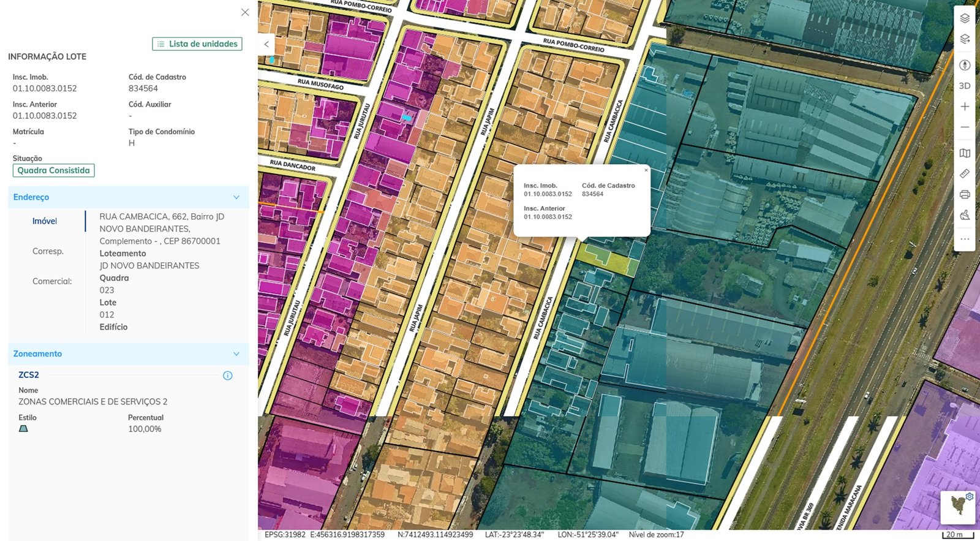This screenshot has width=980, height=541.
Task: Collapse the Endereço section
Action: tap(236, 197)
